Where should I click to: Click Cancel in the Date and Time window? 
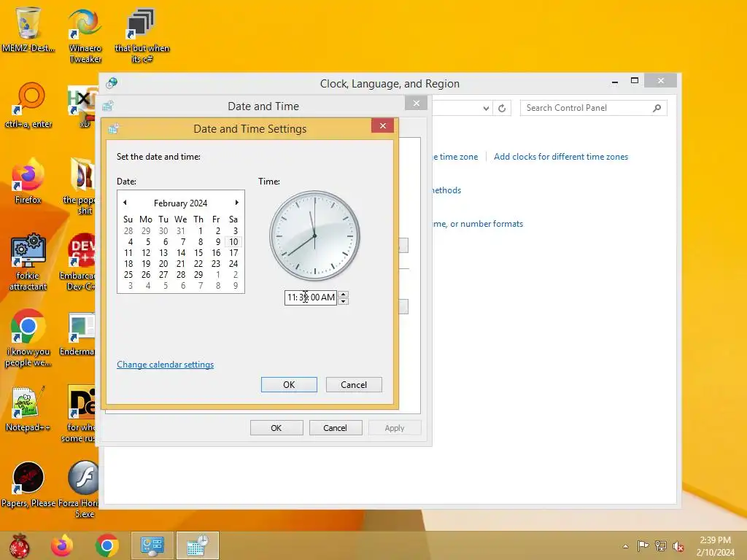tap(336, 428)
